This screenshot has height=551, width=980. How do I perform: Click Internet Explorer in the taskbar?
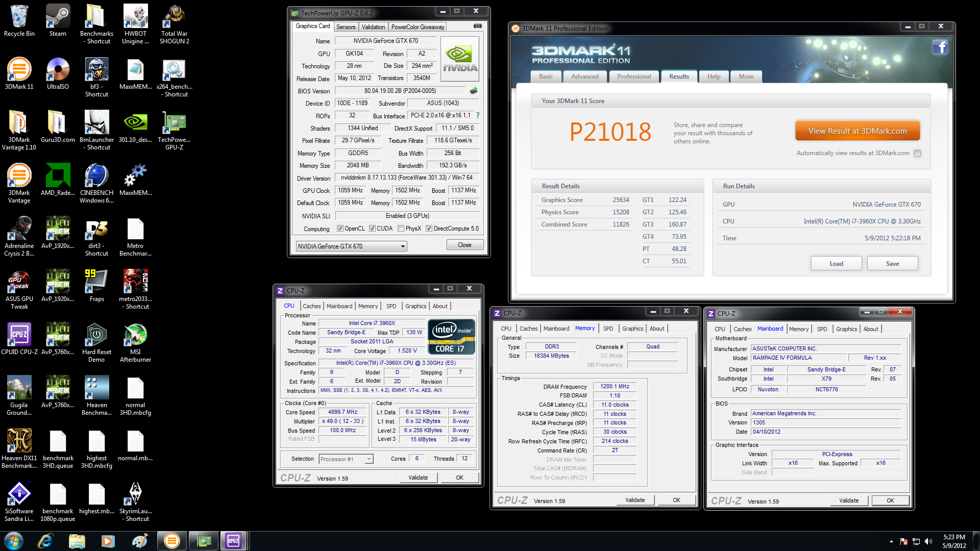coord(45,540)
